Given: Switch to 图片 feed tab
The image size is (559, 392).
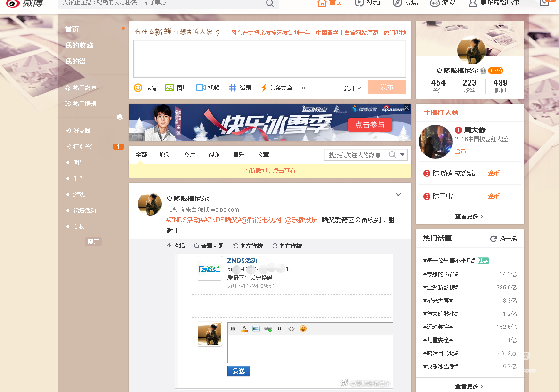Looking at the screenshot, I should pos(190,155).
